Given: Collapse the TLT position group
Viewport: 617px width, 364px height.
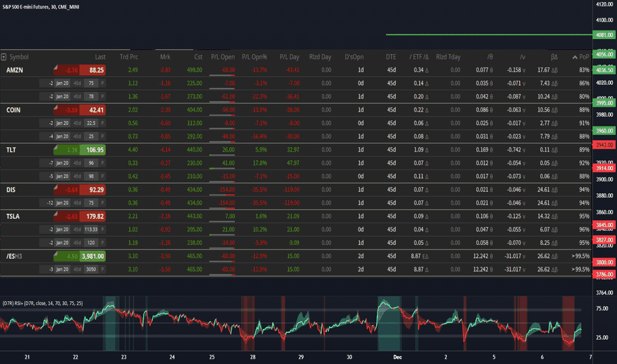Looking at the screenshot, I should click(11, 150).
